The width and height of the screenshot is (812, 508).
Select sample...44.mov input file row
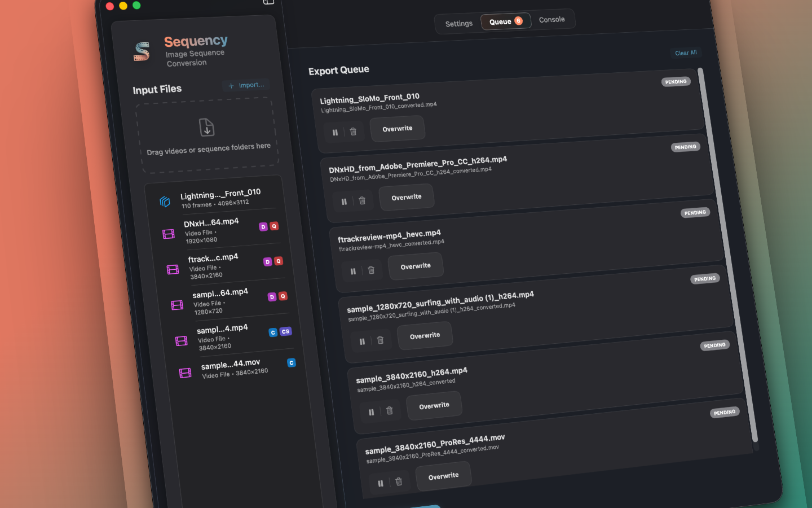click(x=240, y=368)
